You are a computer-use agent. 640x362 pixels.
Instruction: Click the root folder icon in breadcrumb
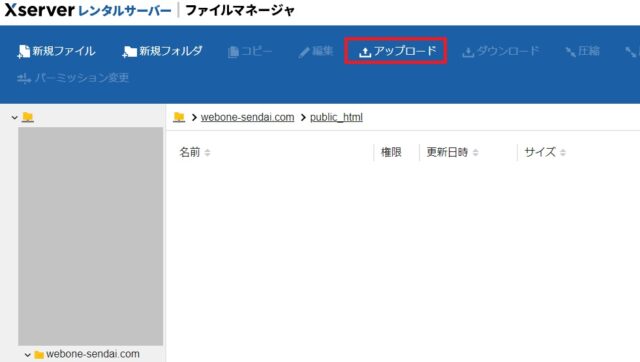coord(179,117)
